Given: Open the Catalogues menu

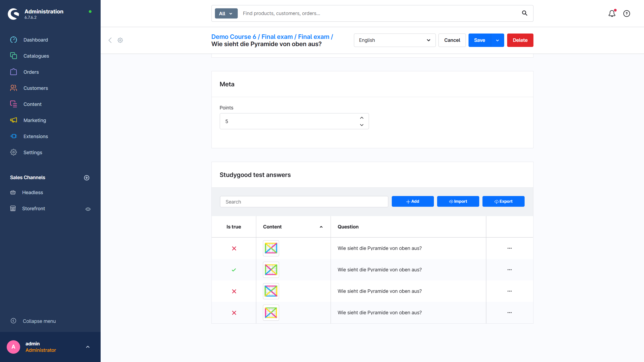Looking at the screenshot, I should pyautogui.click(x=36, y=56).
